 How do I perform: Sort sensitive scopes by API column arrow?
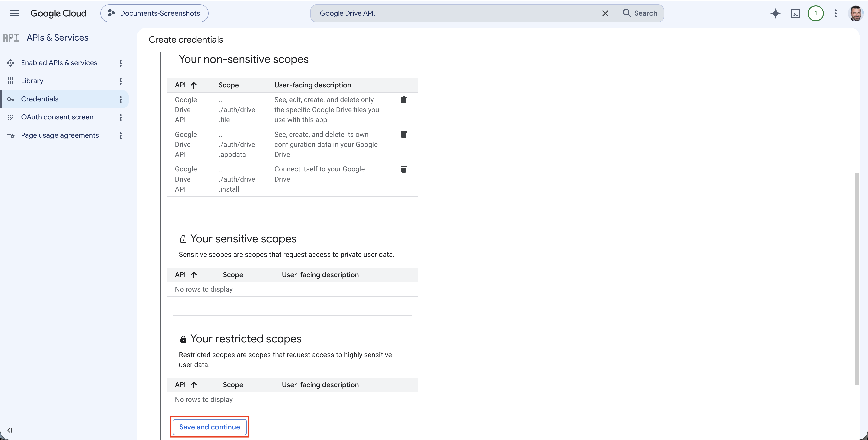[194, 275]
